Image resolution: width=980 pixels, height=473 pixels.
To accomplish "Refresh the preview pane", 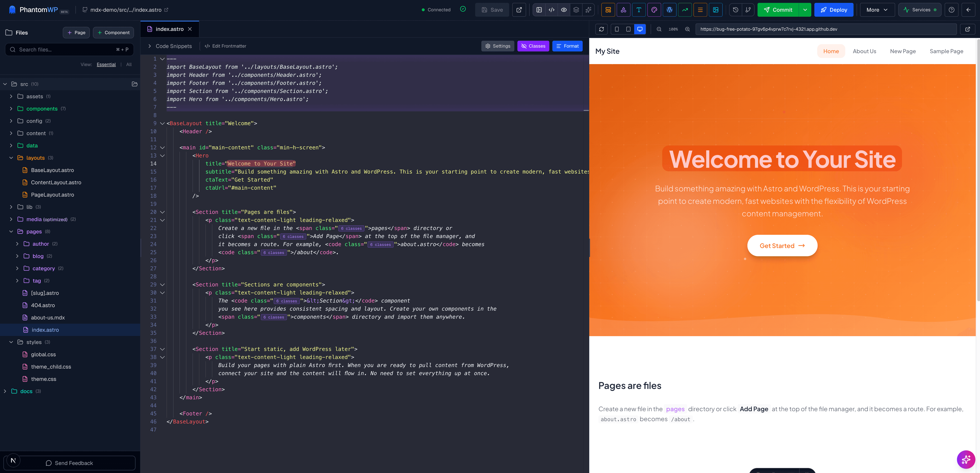I will (x=601, y=29).
